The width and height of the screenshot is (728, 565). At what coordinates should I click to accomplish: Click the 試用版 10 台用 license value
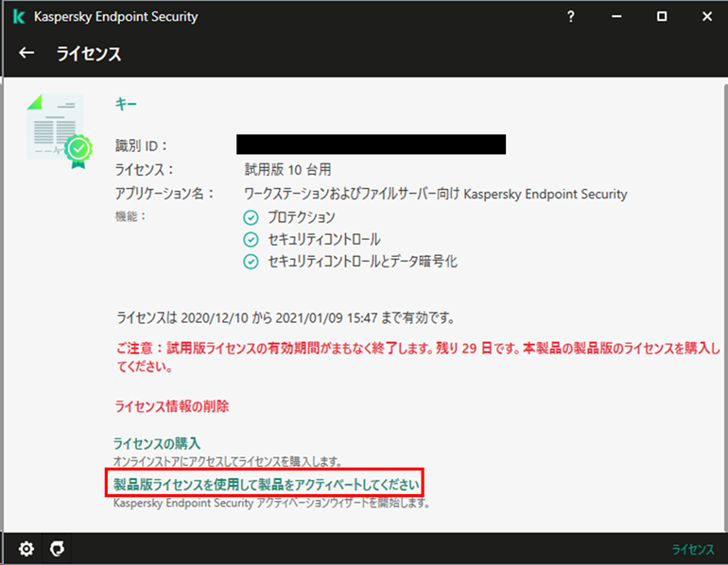[287, 170]
